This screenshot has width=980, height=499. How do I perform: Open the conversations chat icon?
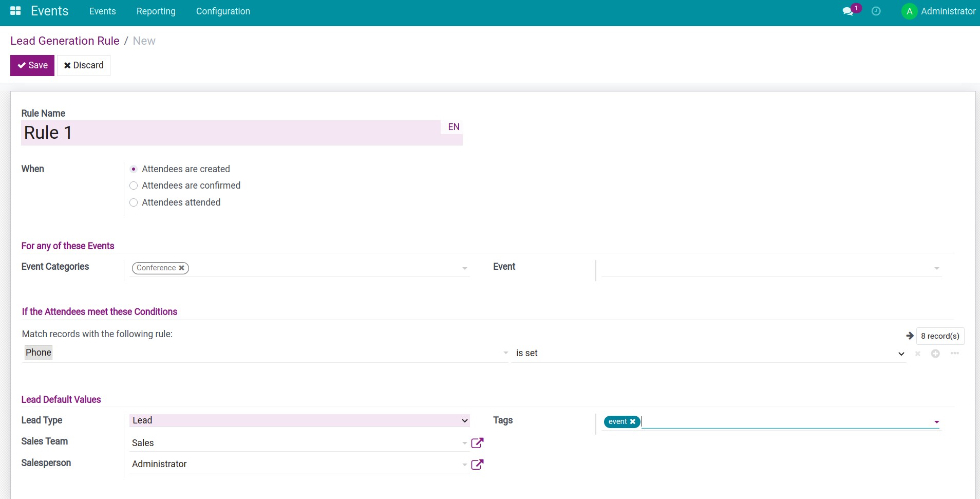click(848, 11)
